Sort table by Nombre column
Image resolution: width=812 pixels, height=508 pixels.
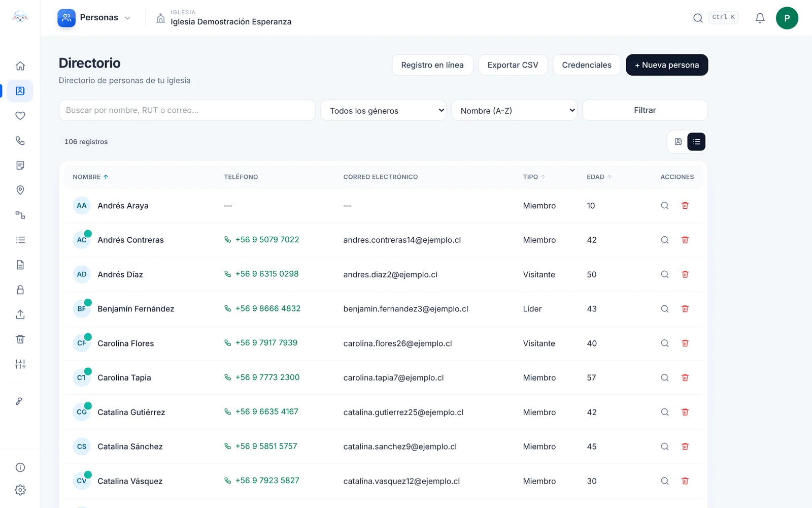point(90,177)
